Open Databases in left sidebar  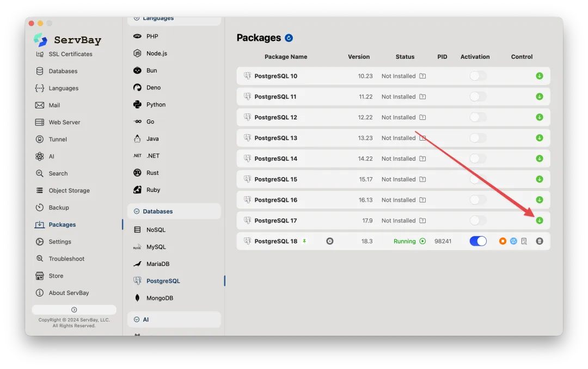(x=57, y=71)
